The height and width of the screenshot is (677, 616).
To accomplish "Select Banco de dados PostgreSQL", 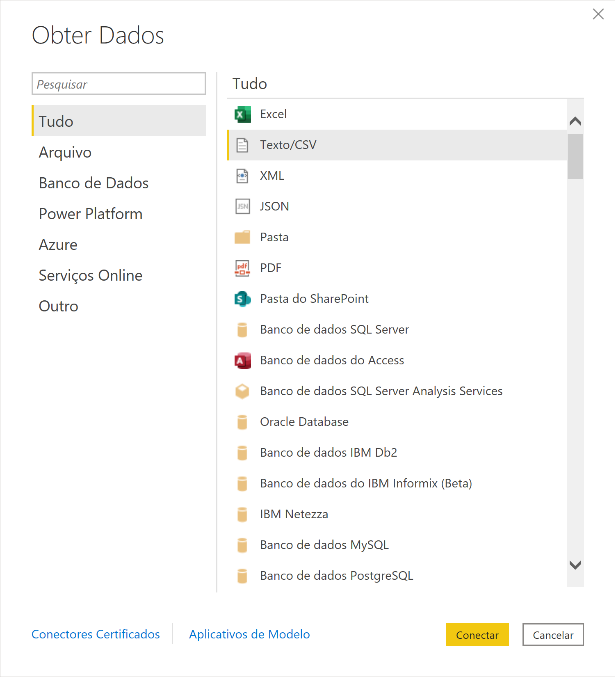I will pos(397,576).
